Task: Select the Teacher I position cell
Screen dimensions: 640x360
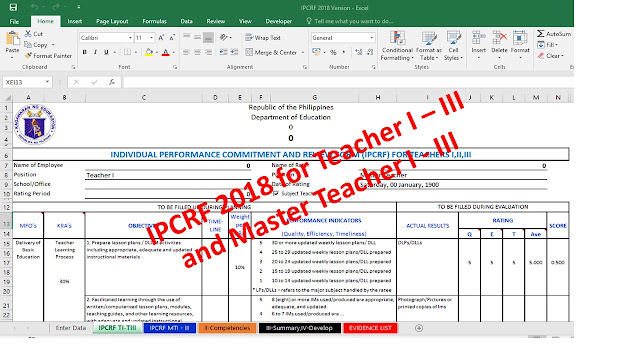Action: coord(168,175)
